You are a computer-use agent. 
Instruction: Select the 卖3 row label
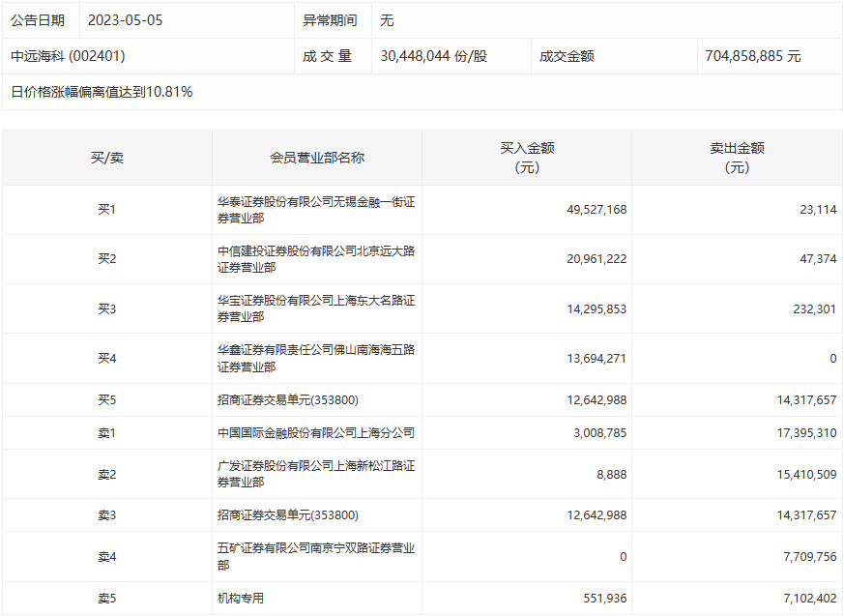tap(107, 515)
